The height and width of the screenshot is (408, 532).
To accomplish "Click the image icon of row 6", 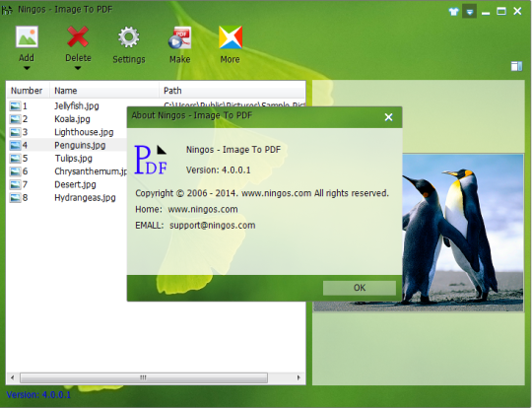I will pyautogui.click(x=15, y=171).
